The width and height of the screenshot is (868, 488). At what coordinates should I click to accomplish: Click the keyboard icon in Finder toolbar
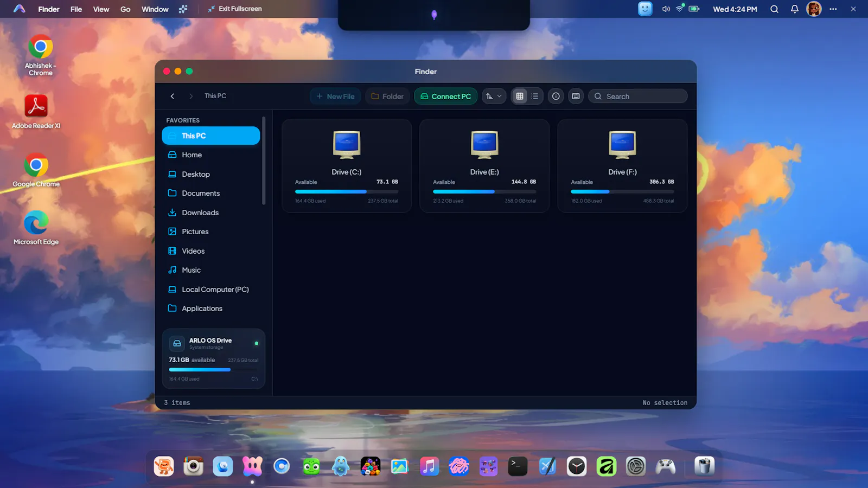pos(576,96)
